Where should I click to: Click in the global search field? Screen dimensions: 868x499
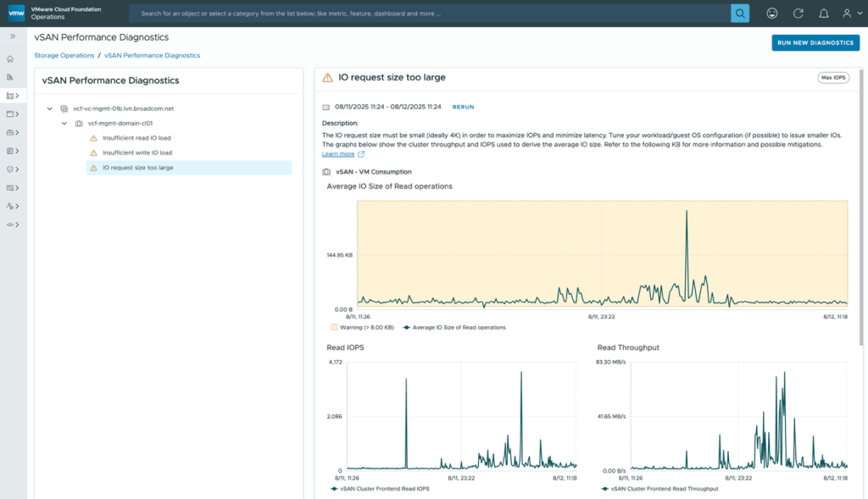(428, 14)
